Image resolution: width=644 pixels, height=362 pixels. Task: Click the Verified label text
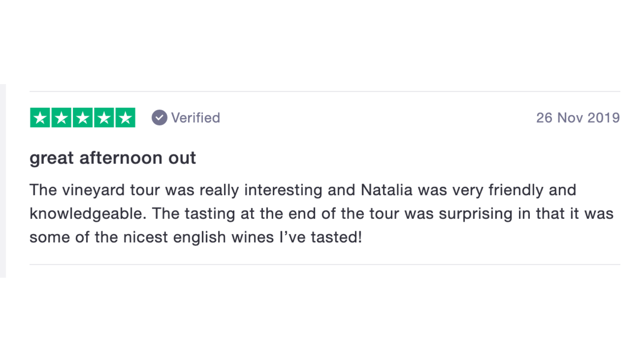[x=196, y=118]
